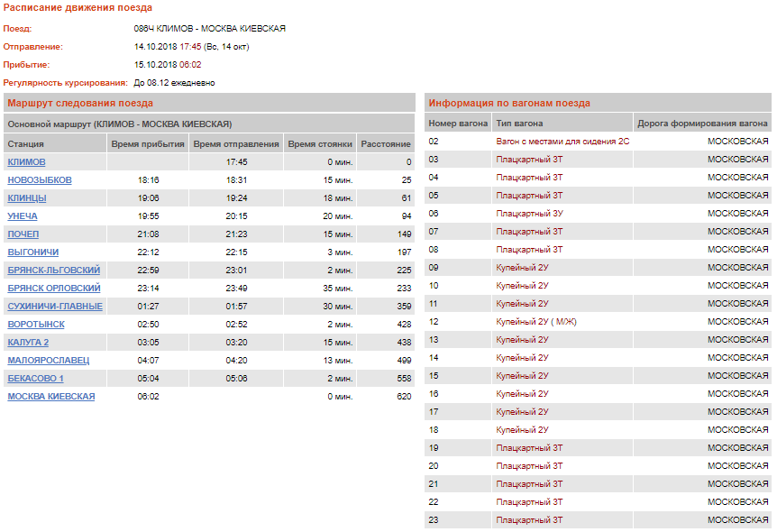Open the НОВОЗЫБКОВ station link
The width and height of the screenshot is (777, 532).
(x=40, y=180)
